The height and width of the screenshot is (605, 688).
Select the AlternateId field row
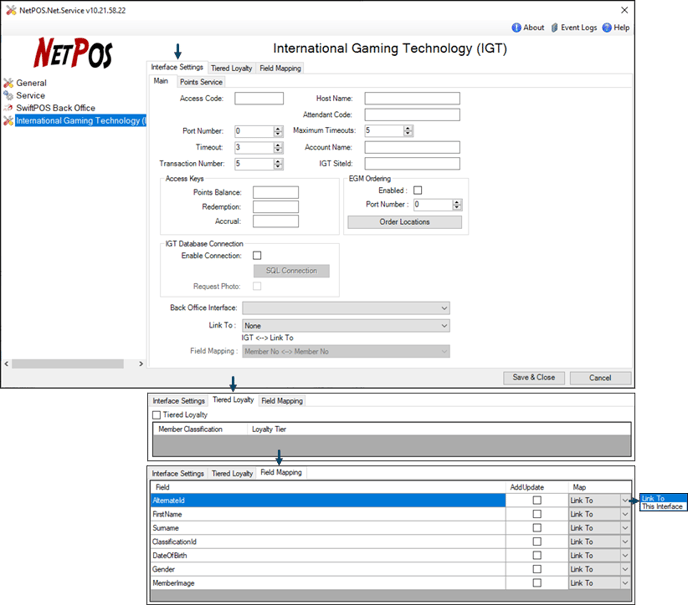[x=328, y=500]
